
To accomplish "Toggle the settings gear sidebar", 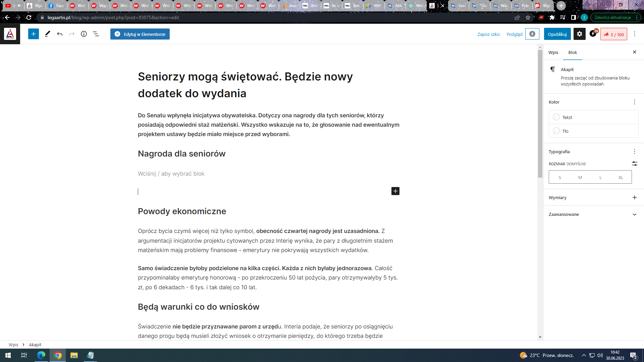I will pyautogui.click(x=579, y=34).
